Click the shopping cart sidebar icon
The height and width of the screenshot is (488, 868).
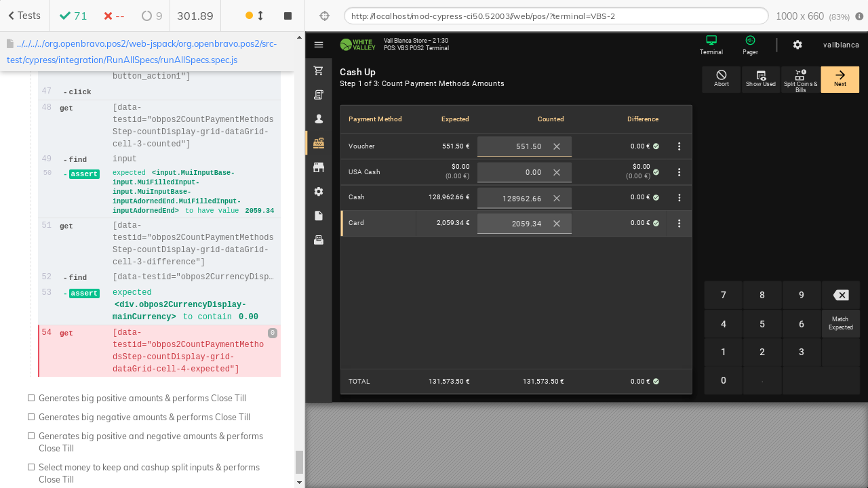tap(319, 70)
